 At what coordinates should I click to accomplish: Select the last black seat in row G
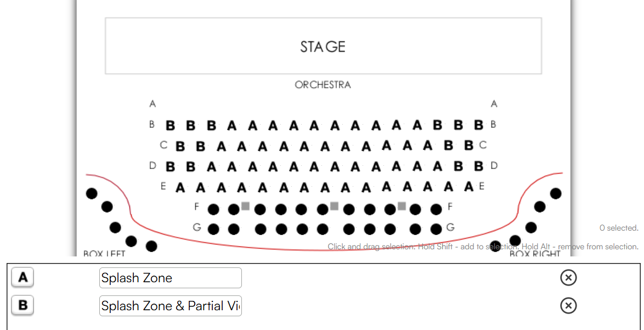click(436, 230)
